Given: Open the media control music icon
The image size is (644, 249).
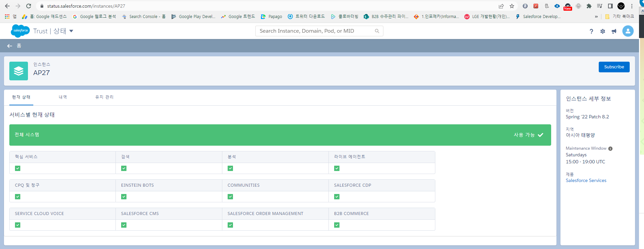Looking at the screenshot, I should (600, 6).
